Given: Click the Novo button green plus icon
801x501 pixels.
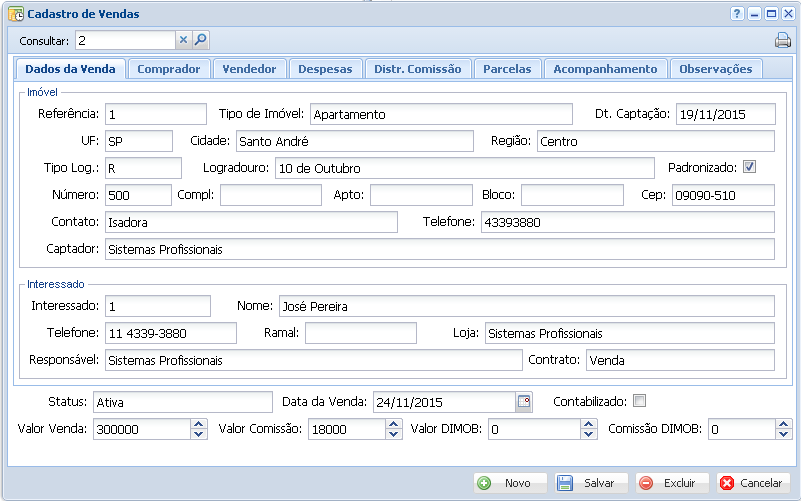Looking at the screenshot, I should (485, 483).
